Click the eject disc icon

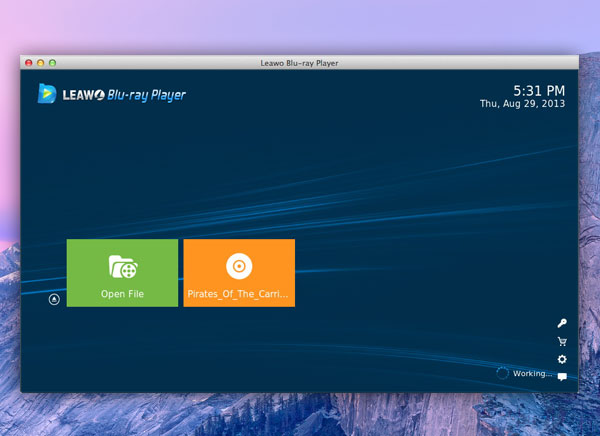click(54, 299)
